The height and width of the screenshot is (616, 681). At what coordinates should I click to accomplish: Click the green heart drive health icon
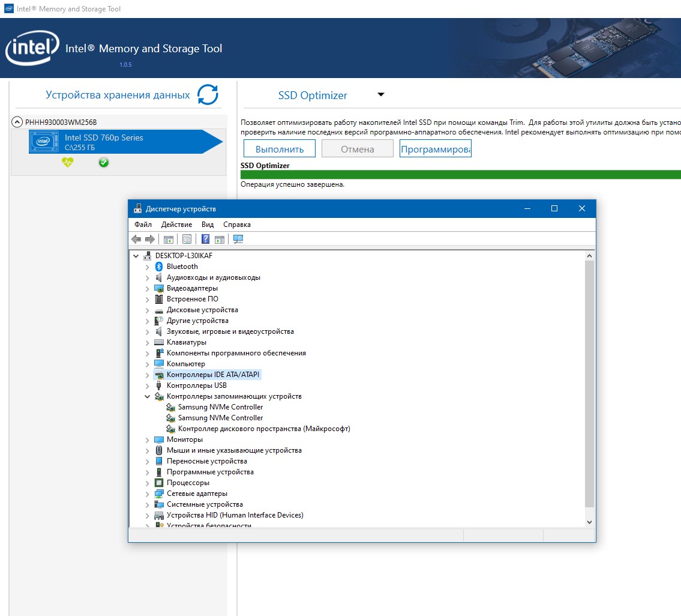pos(67,163)
